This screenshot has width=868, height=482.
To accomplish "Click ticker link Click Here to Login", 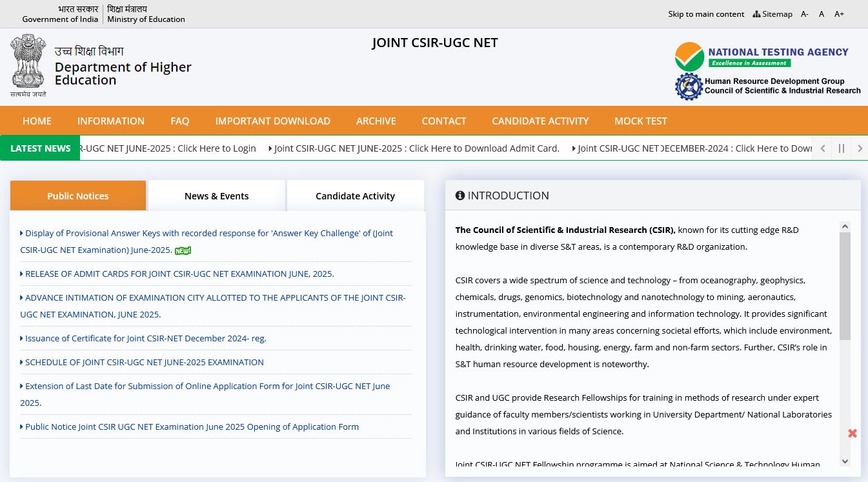I will pos(169,148).
